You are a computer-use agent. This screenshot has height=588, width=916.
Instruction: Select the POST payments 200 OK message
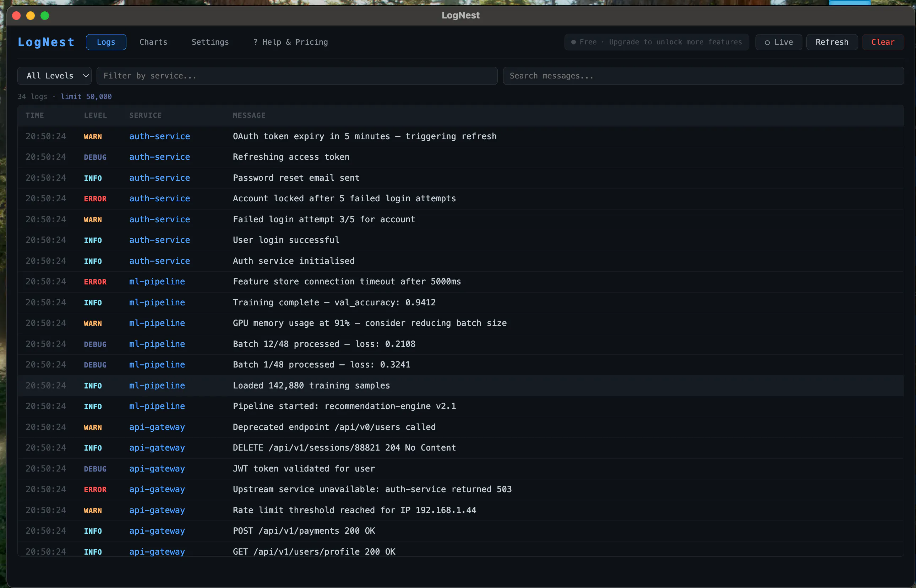pyautogui.click(x=304, y=532)
